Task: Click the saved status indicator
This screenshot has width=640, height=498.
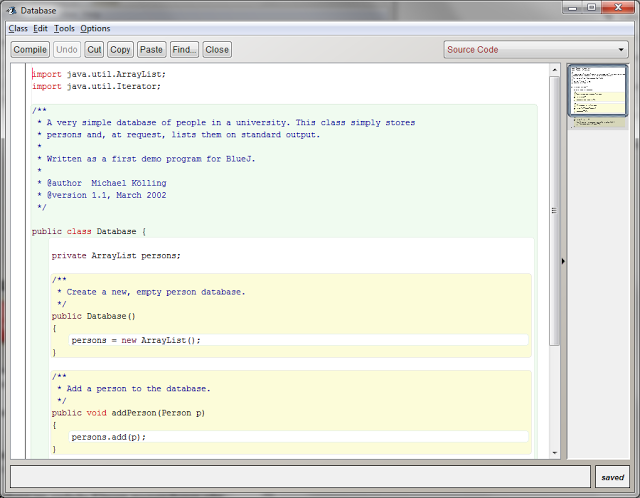Action: (612, 477)
